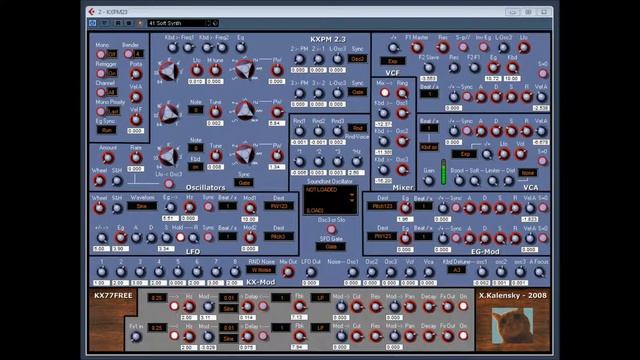Screen dimensions: 640x360
Task: Click the Cubase logo in title bar
Action: (92, 12)
